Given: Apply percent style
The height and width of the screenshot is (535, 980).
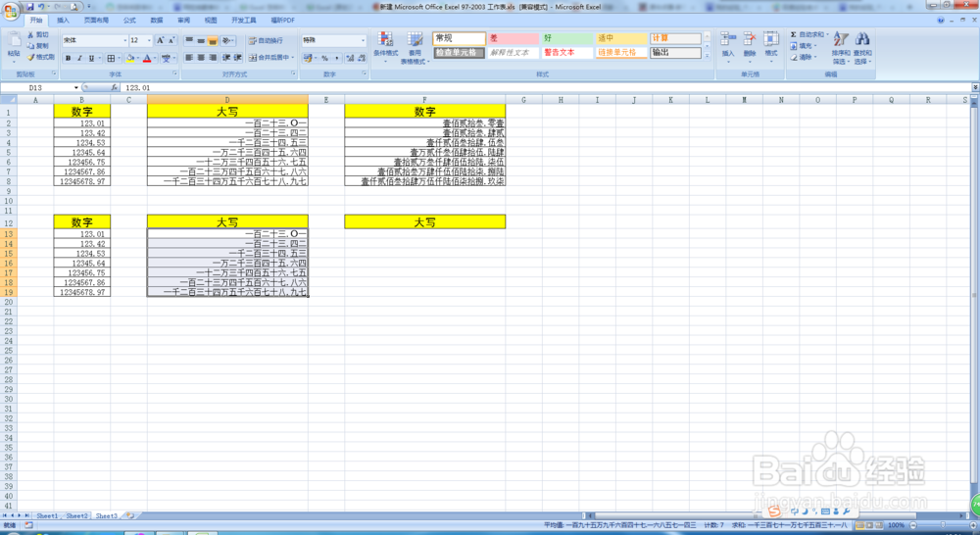Looking at the screenshot, I should [x=325, y=58].
